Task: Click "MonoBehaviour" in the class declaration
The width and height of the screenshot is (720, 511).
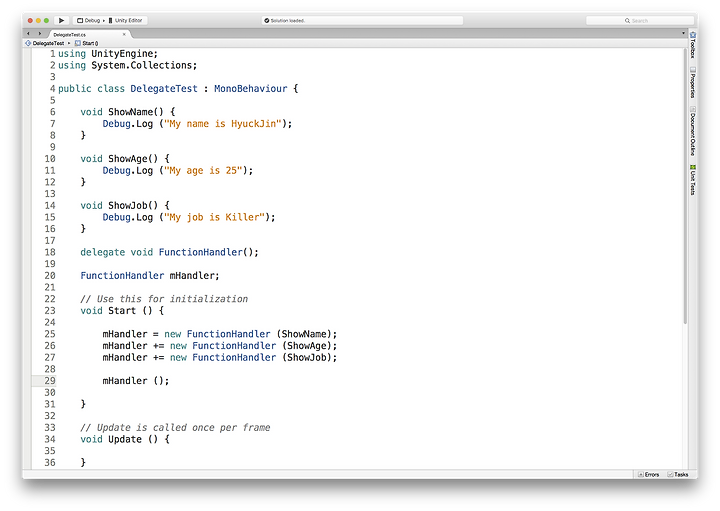Action: 250,89
